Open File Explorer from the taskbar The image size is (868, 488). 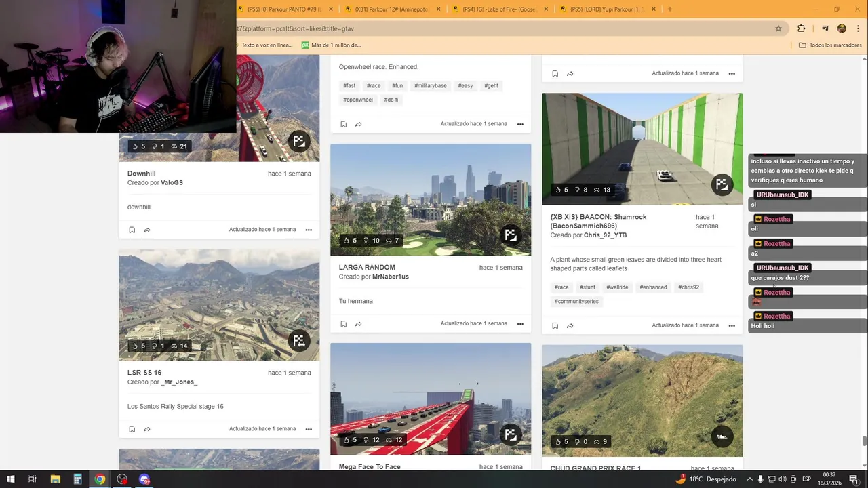(x=55, y=479)
